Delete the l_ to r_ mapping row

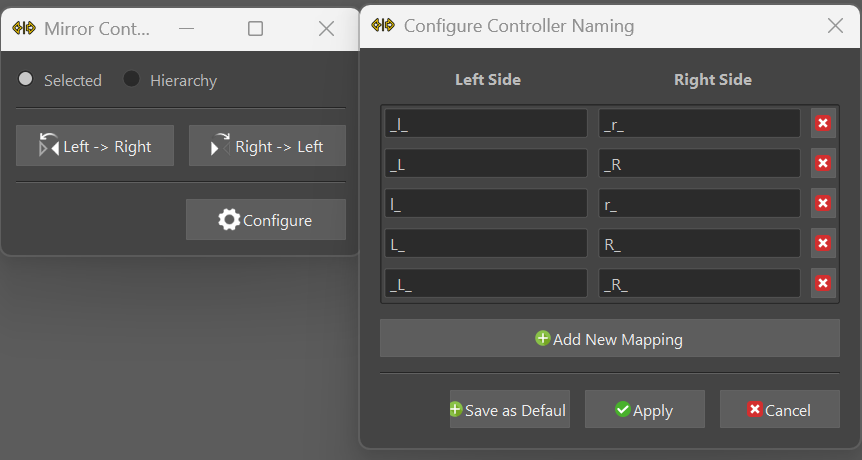click(823, 203)
